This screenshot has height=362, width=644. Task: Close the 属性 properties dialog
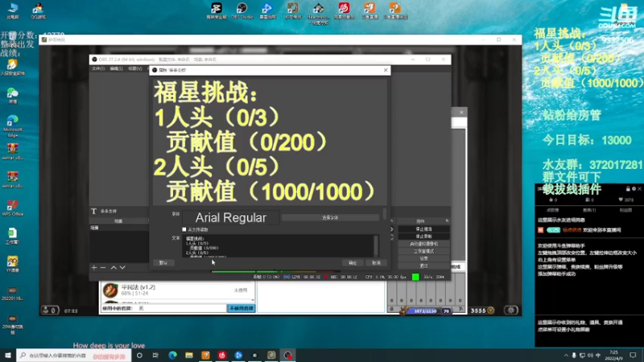pyautogui.click(x=386, y=70)
